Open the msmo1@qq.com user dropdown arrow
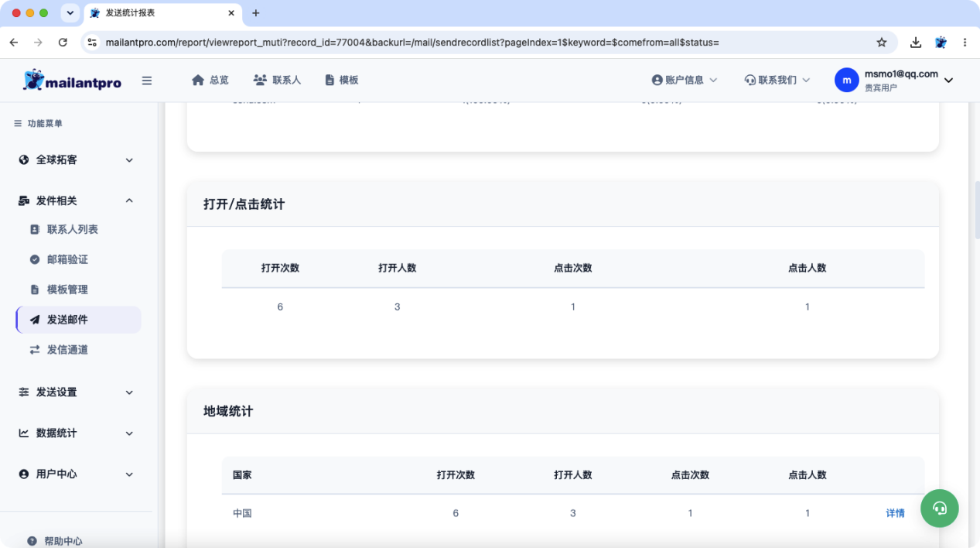 tap(949, 80)
